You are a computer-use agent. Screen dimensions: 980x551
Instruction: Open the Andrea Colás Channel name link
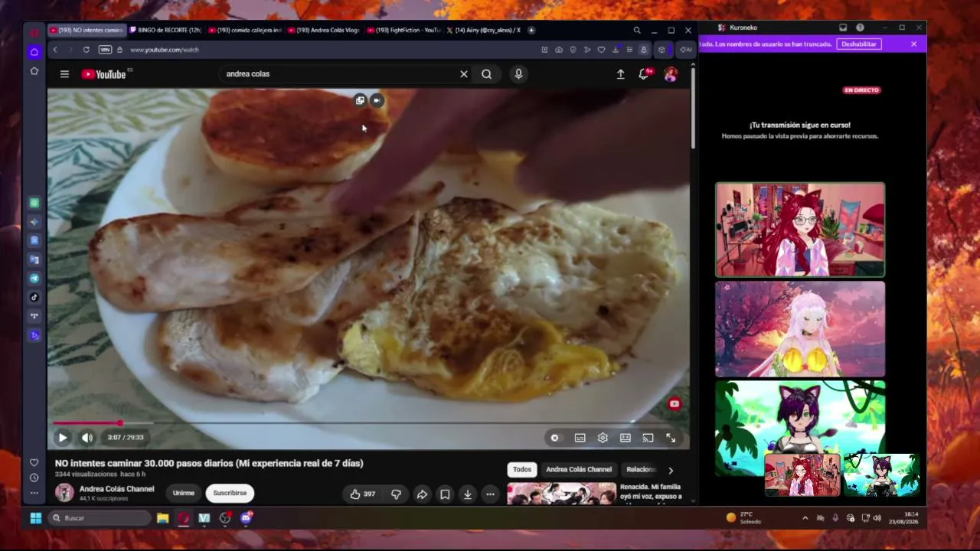pos(116,489)
